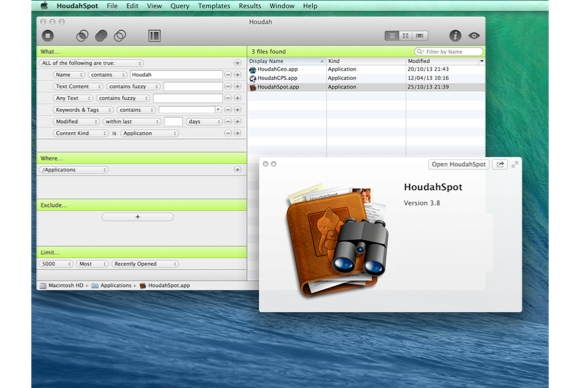Remove the Content Kind criterion row
This screenshot has width=580, height=388.
[x=228, y=133]
